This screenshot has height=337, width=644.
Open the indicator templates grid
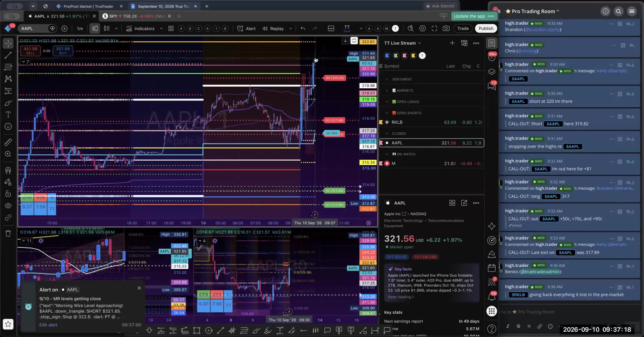[171, 28]
